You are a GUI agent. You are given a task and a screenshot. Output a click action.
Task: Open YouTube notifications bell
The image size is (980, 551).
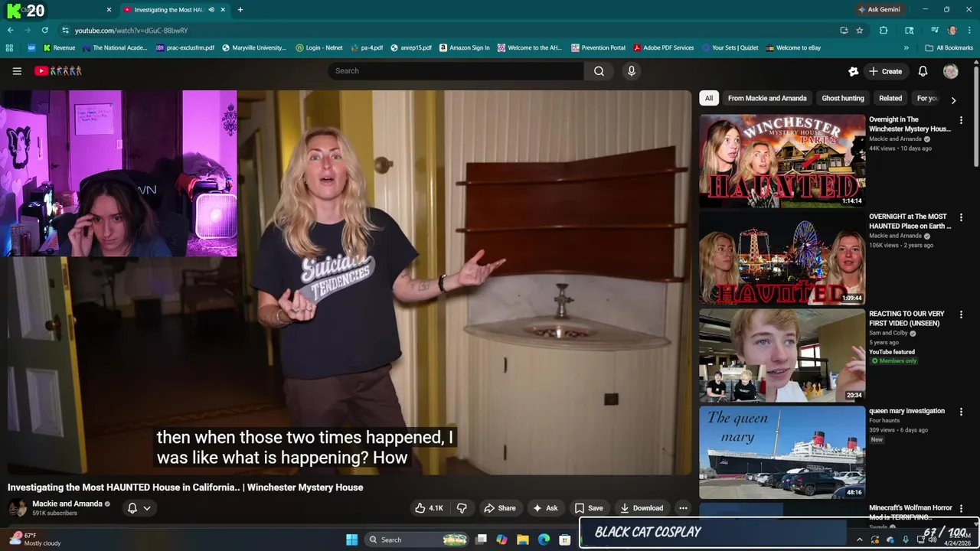pyautogui.click(x=923, y=71)
